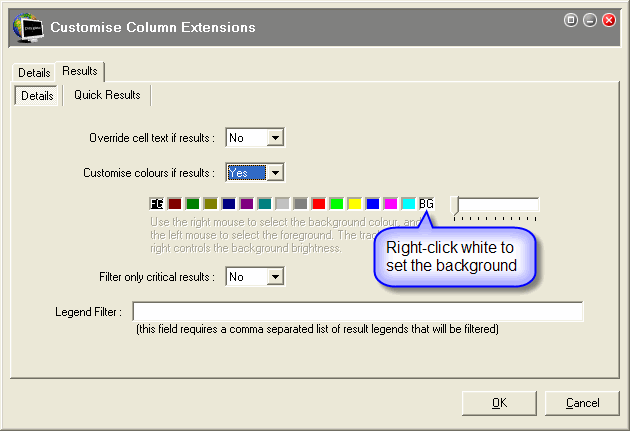Viewport: 630px width, 431px height.
Task: Pick the olive colour swatch
Action: point(211,204)
